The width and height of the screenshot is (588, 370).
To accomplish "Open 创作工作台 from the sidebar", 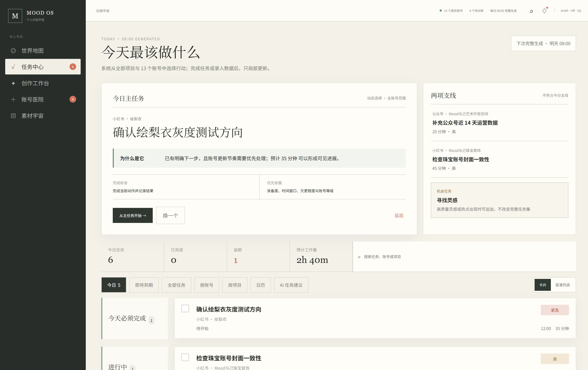I will pos(43,83).
